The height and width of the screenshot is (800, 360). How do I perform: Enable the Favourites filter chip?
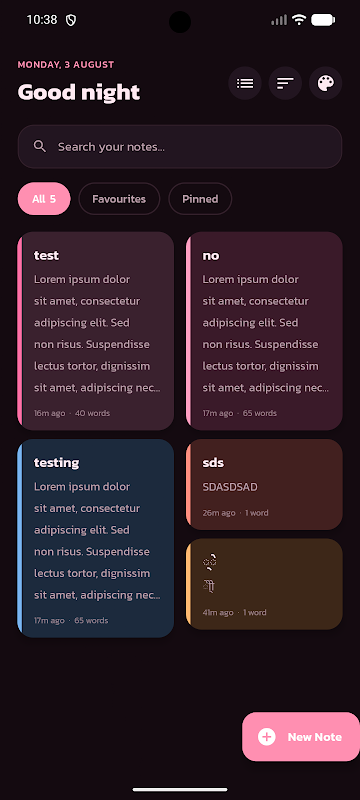(119, 198)
